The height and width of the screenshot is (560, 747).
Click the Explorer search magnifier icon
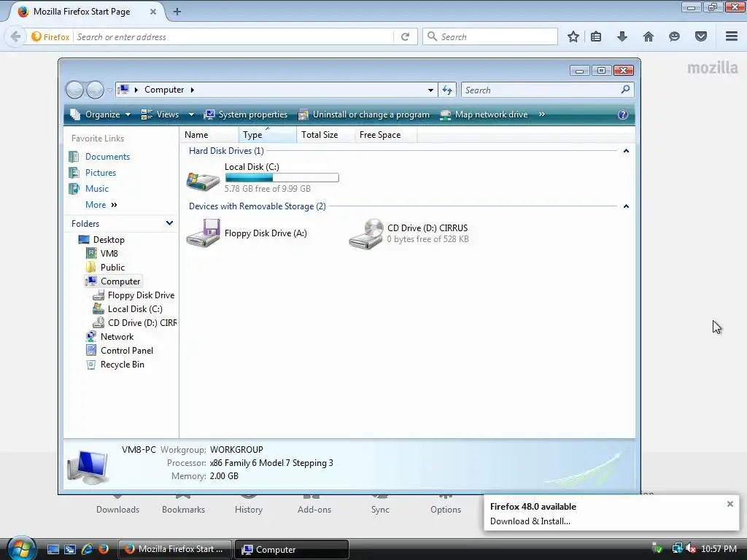625,90
